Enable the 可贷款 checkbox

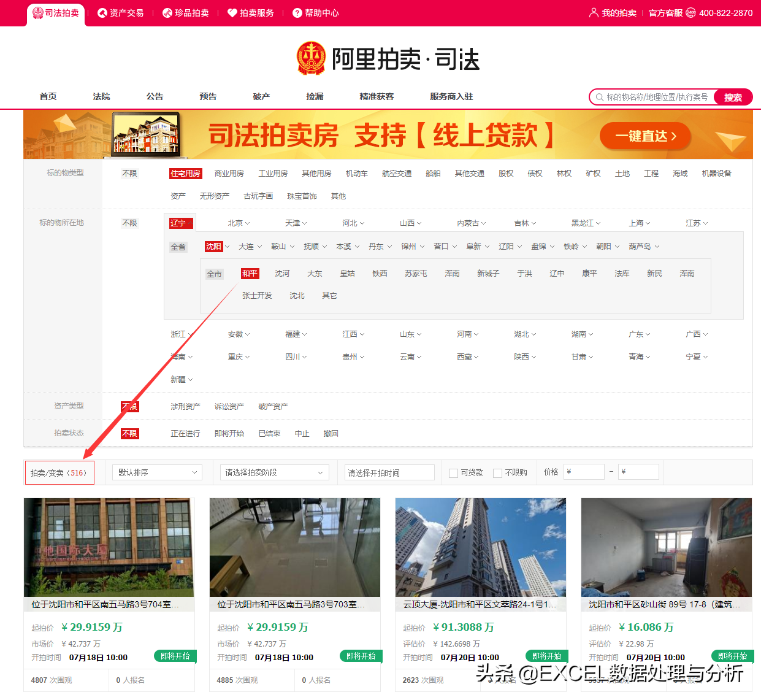(x=453, y=473)
